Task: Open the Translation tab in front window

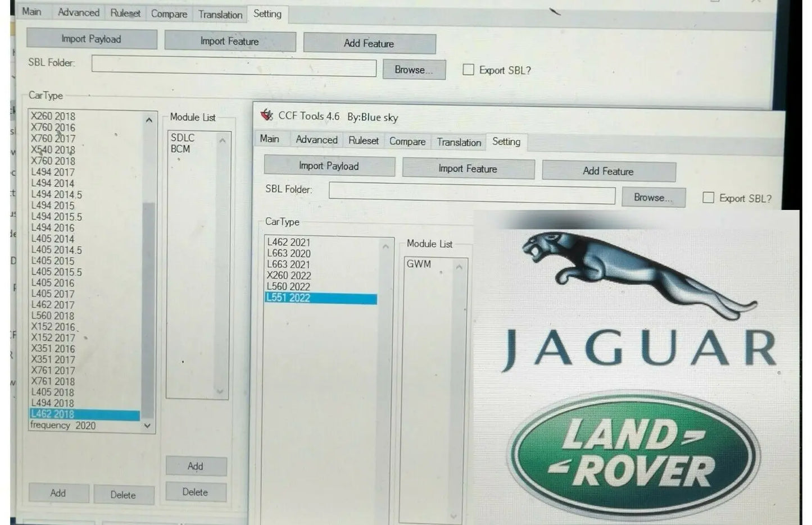Action: [x=458, y=142]
